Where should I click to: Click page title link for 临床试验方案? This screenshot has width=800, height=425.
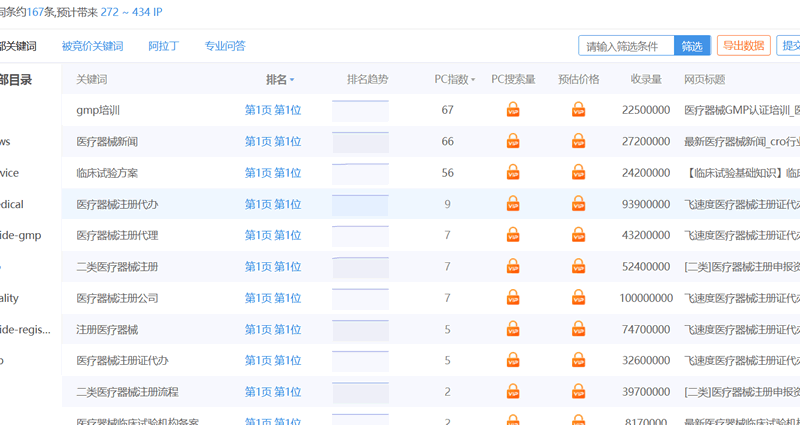tap(741, 173)
